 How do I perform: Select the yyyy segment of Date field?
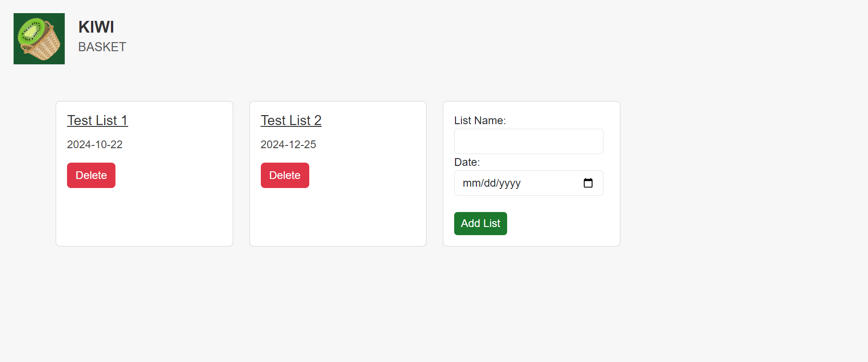510,183
